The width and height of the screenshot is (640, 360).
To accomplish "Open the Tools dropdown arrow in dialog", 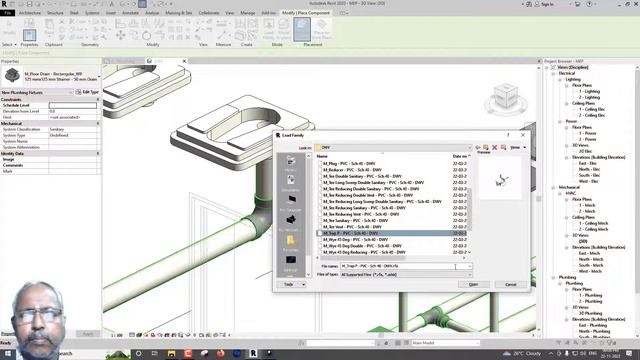I will click(x=303, y=284).
